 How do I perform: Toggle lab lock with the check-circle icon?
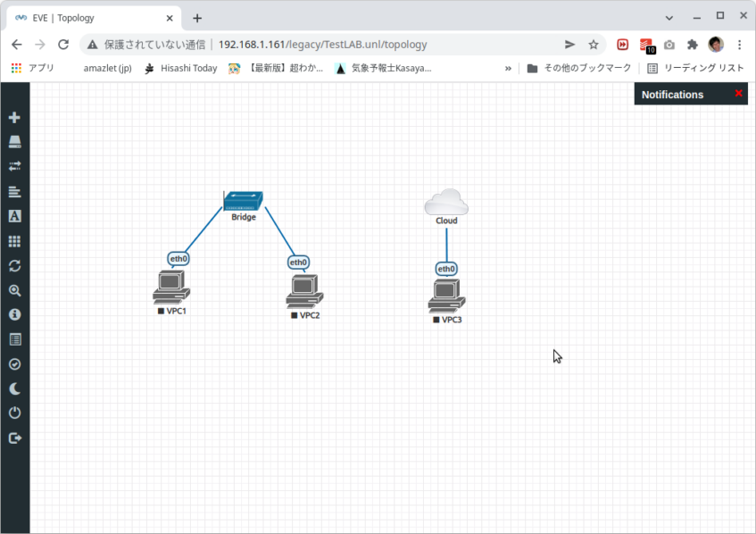point(14,364)
